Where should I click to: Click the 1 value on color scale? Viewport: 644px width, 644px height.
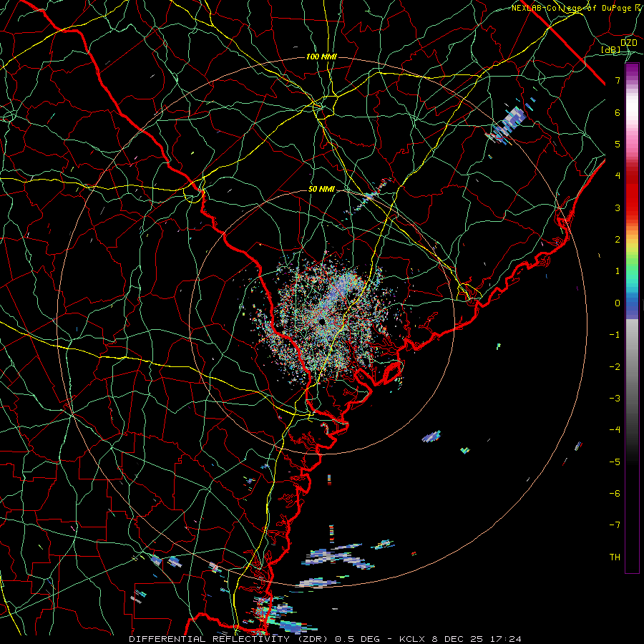click(618, 271)
